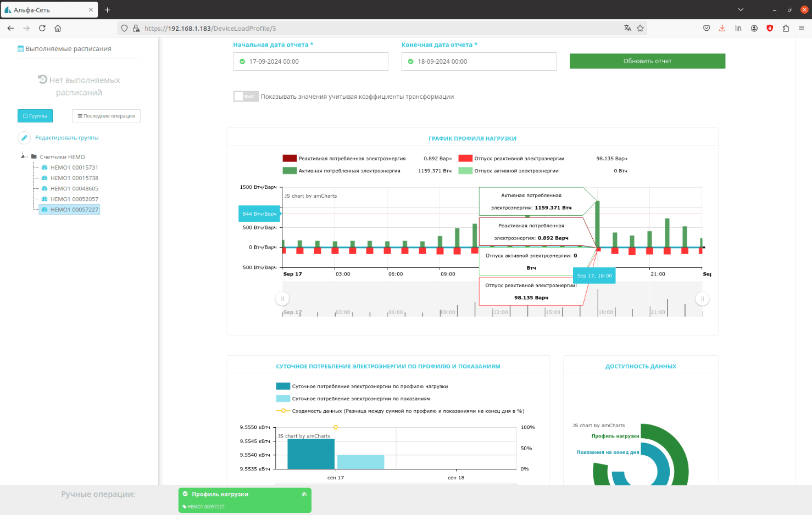This screenshot has width=812, height=515.
Task: Click the browser home icon
Action: pyautogui.click(x=58, y=28)
